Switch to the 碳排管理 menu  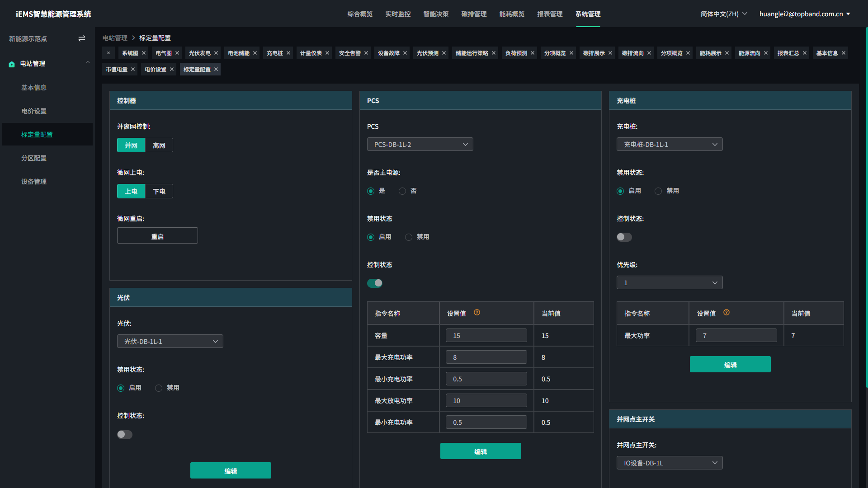474,14
